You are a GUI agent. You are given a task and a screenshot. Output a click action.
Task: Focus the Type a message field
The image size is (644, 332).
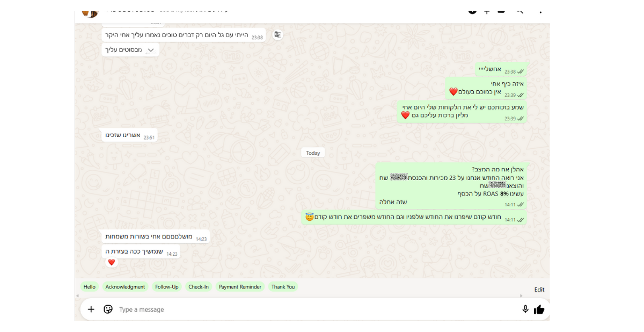(x=317, y=309)
